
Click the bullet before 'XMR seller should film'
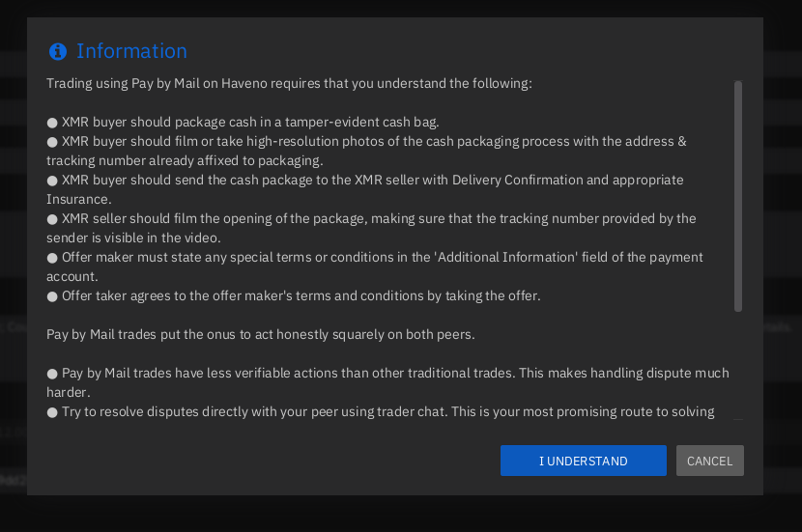[52, 219]
